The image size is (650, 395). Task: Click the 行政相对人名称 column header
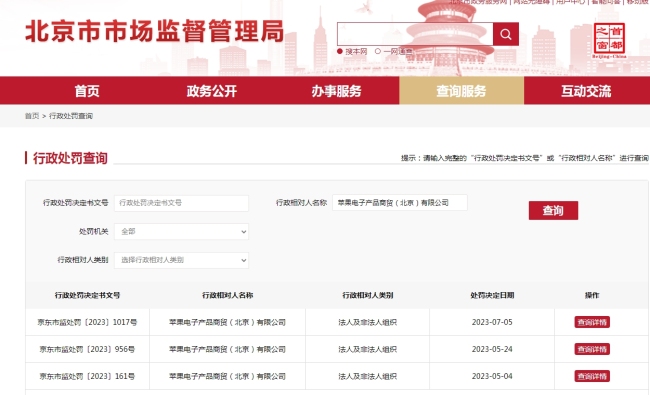coord(228,295)
